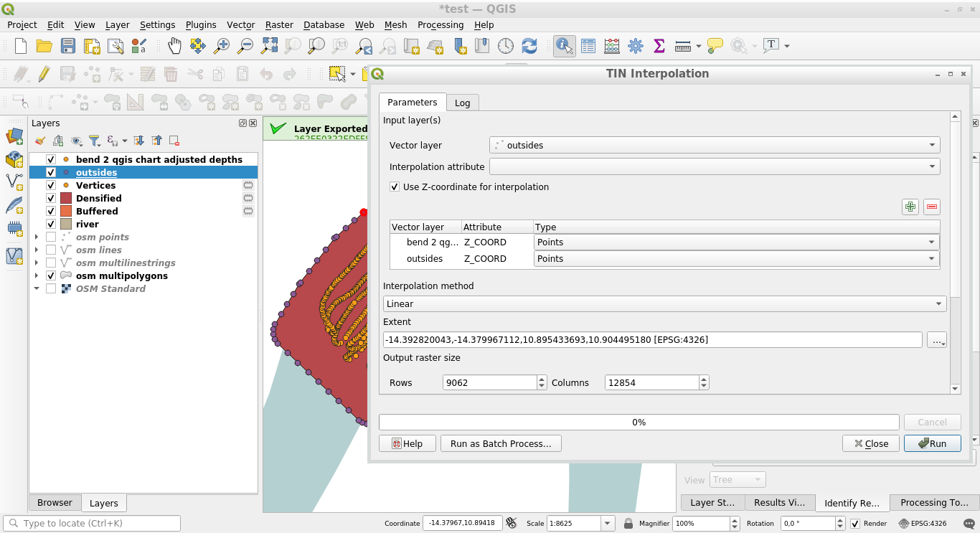This screenshot has height=533, width=980.
Task: Activate the Identify Features tool
Action: [565, 46]
